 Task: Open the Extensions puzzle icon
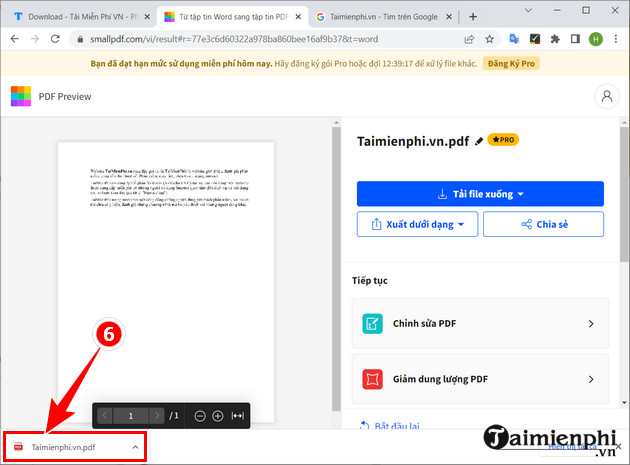[x=555, y=39]
